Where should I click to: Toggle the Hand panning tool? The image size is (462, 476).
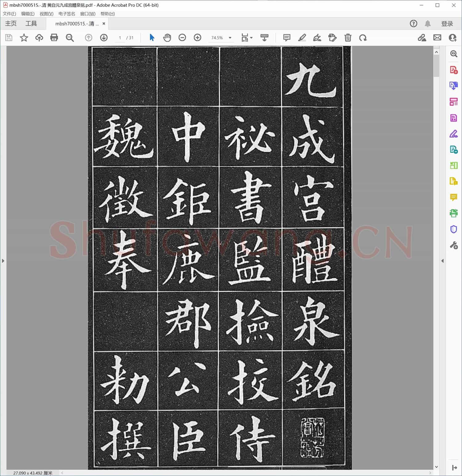167,38
